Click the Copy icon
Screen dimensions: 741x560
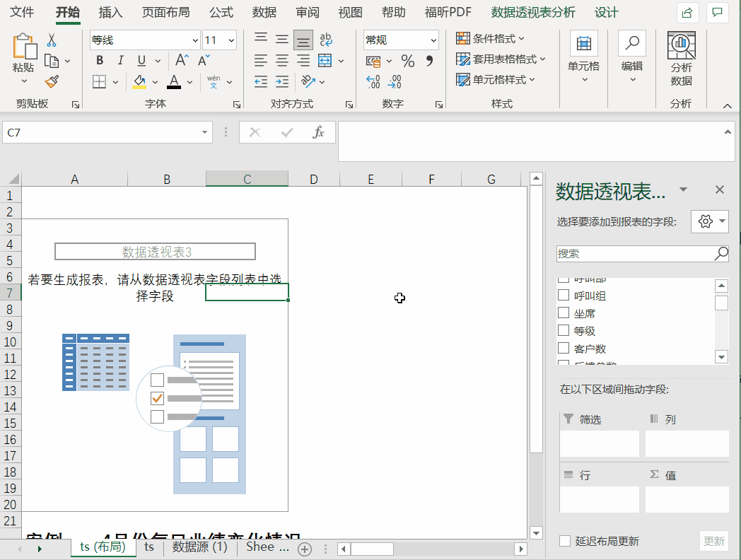click(51, 61)
